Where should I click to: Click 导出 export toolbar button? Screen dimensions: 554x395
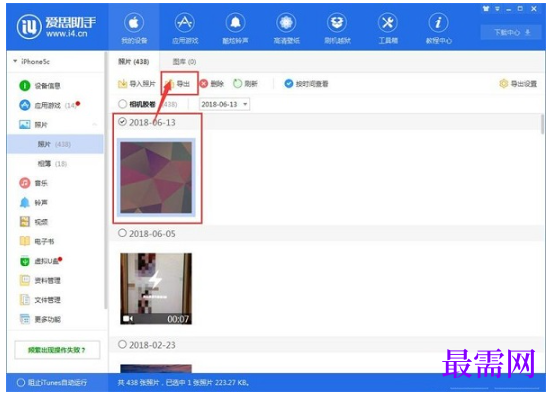click(178, 84)
